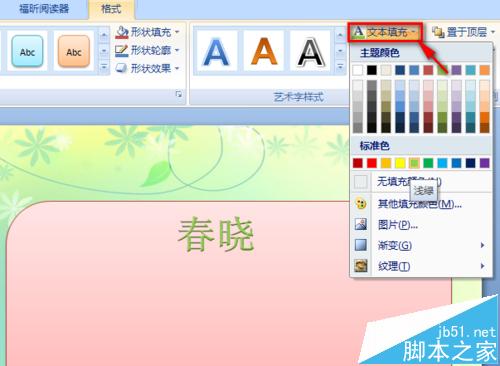Image resolution: width=500 pixels, height=366 pixels.
Task: Click the text fill A icon
Action: [x=358, y=32]
